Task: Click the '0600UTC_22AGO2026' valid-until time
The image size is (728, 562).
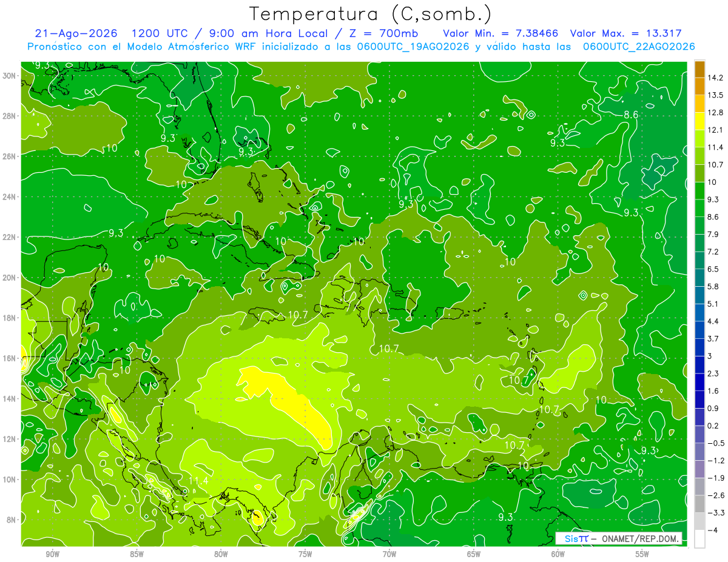Action: click(639, 47)
